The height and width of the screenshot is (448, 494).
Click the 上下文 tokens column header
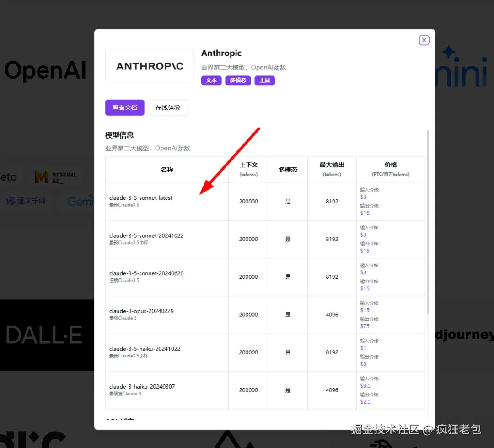tap(248, 170)
